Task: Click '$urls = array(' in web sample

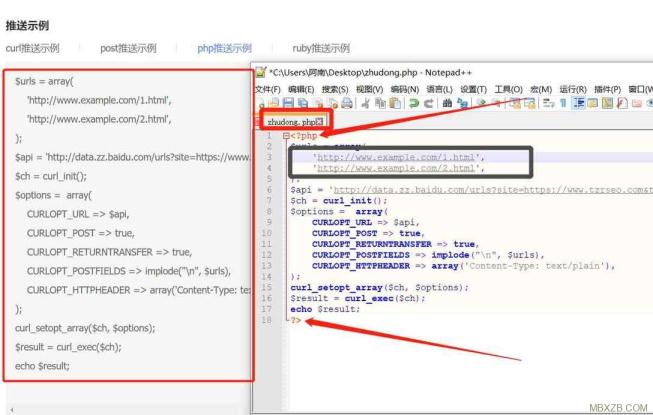Action: [x=44, y=81]
